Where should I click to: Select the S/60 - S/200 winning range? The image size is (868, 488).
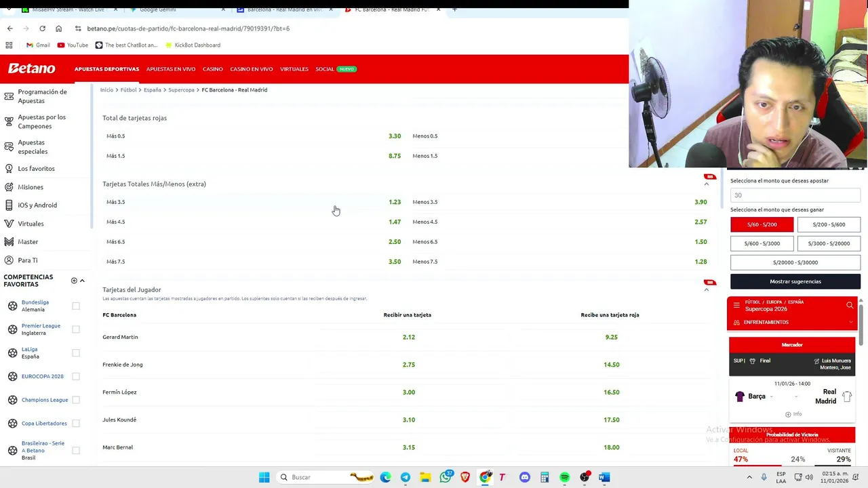(x=762, y=224)
